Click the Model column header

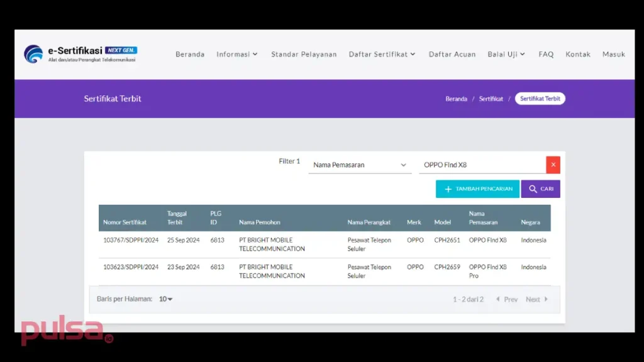click(x=442, y=222)
